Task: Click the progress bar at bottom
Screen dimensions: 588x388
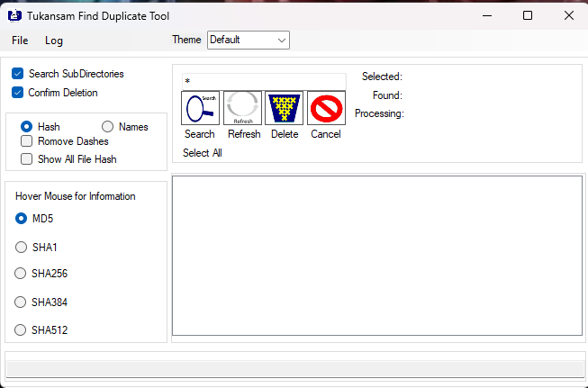Action: click(x=294, y=368)
